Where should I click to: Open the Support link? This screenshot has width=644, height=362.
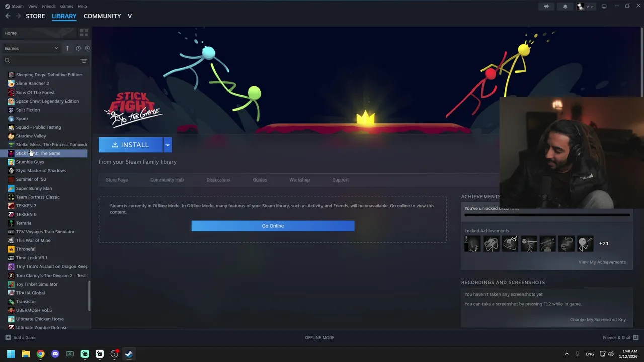(341, 179)
